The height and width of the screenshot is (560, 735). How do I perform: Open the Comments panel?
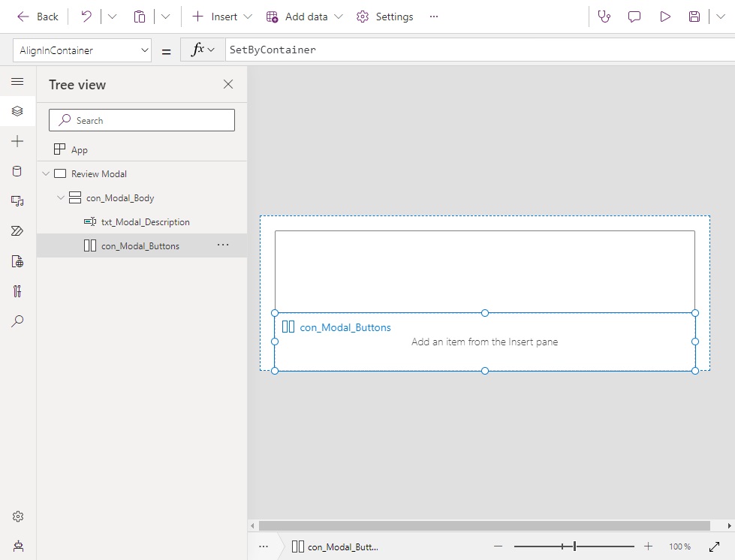pyautogui.click(x=634, y=17)
